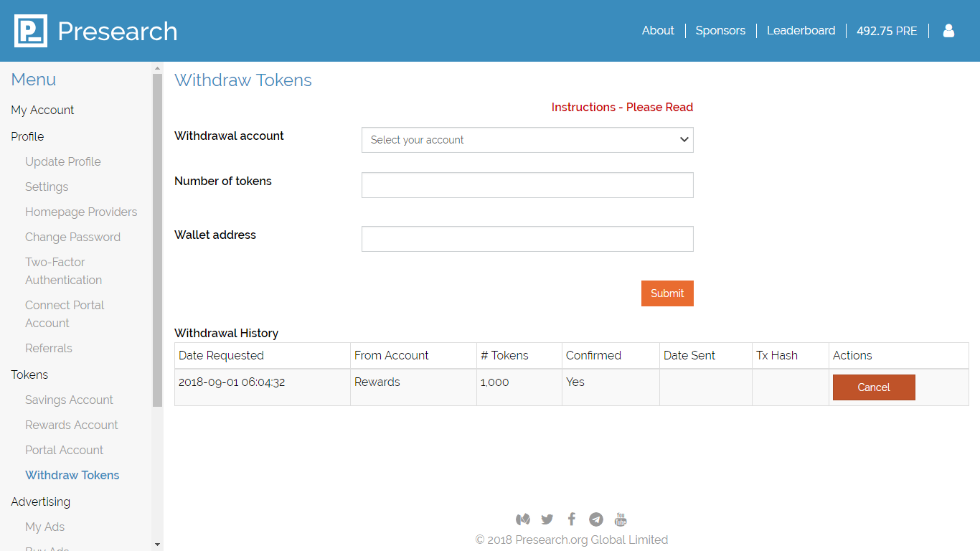The height and width of the screenshot is (551, 980).
Task: Select Withdraw Tokens in sidebar
Action: pos(72,475)
